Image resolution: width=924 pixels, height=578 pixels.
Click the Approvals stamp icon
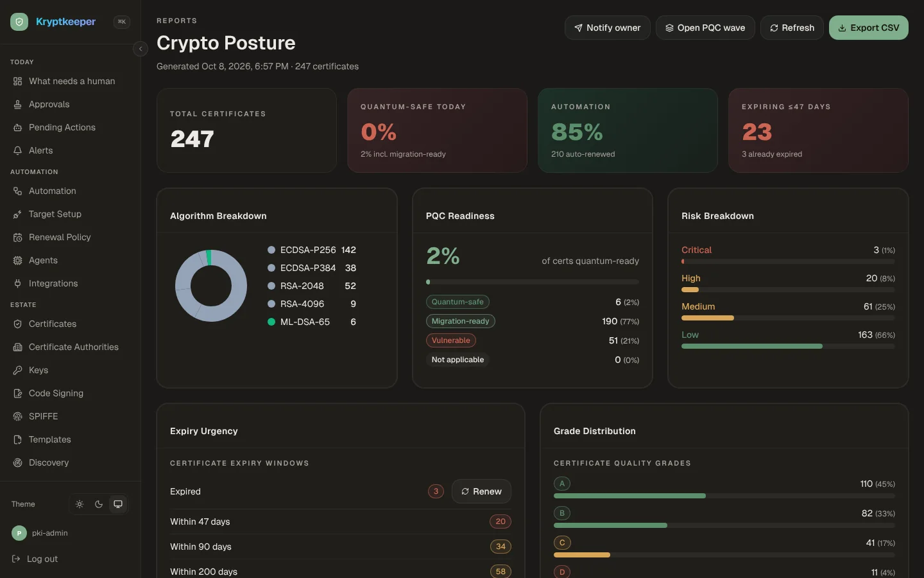17,104
